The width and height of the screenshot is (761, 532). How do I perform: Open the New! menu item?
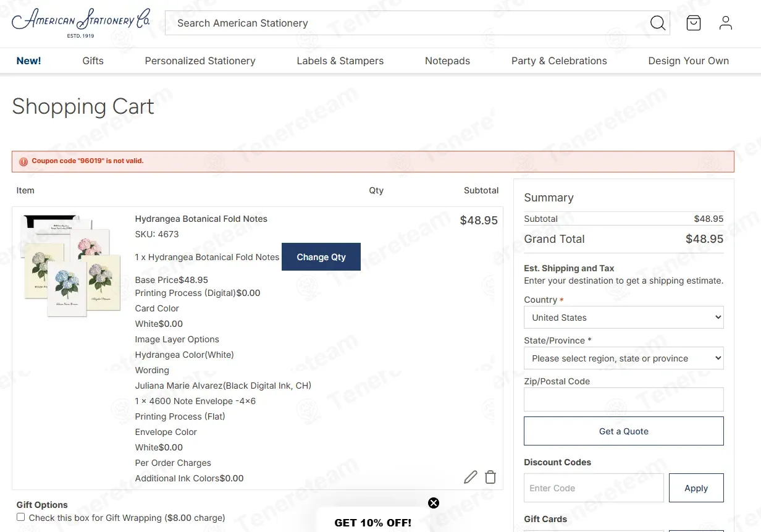coord(29,61)
